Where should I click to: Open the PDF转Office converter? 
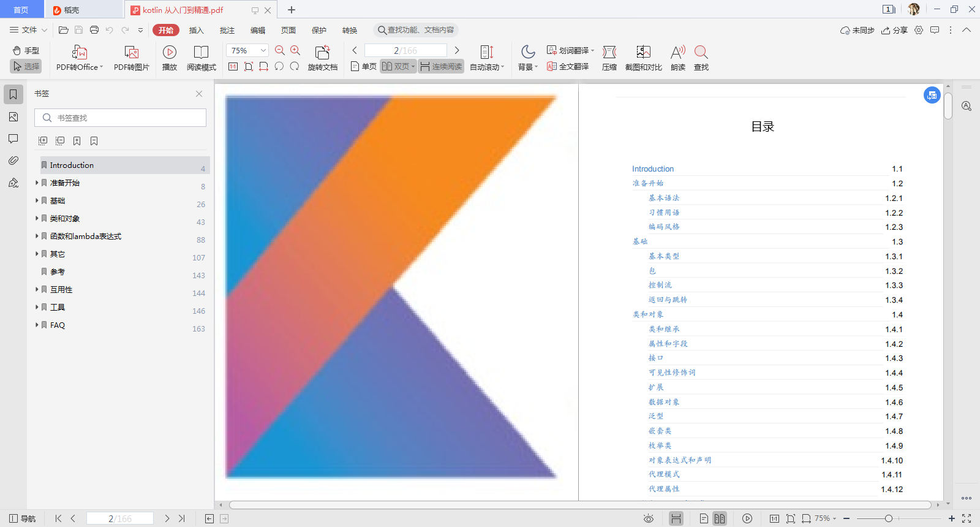pyautogui.click(x=80, y=58)
